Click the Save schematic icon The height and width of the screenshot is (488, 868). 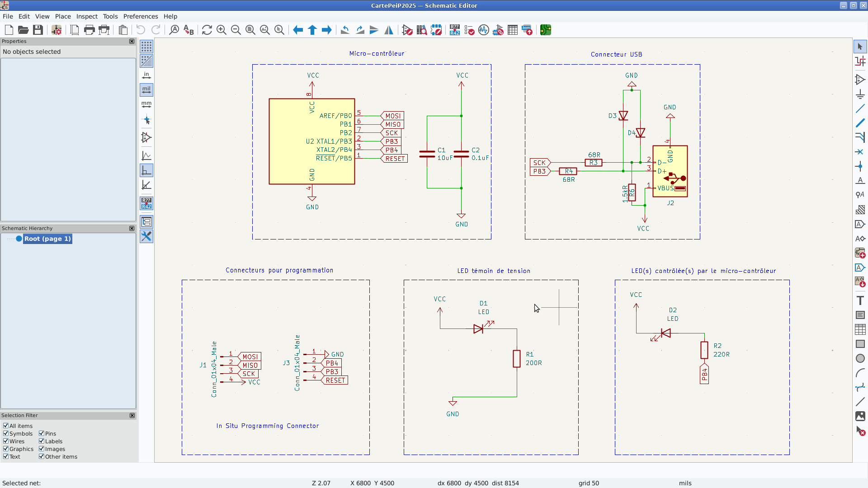[38, 30]
